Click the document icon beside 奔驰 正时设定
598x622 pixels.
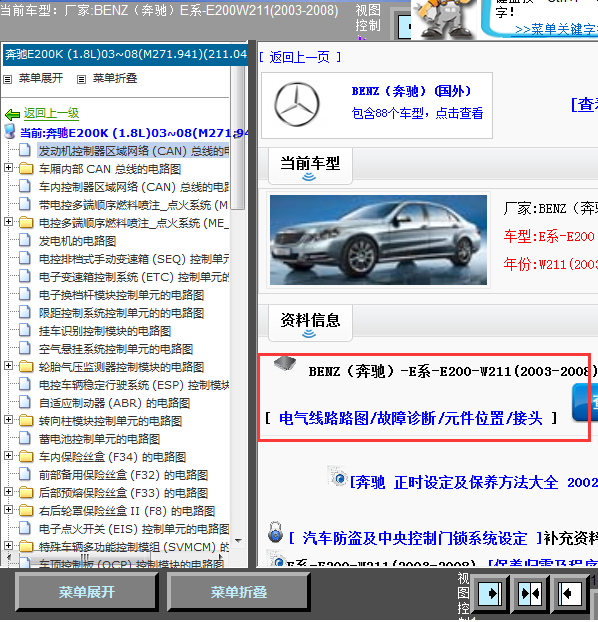click(337, 476)
